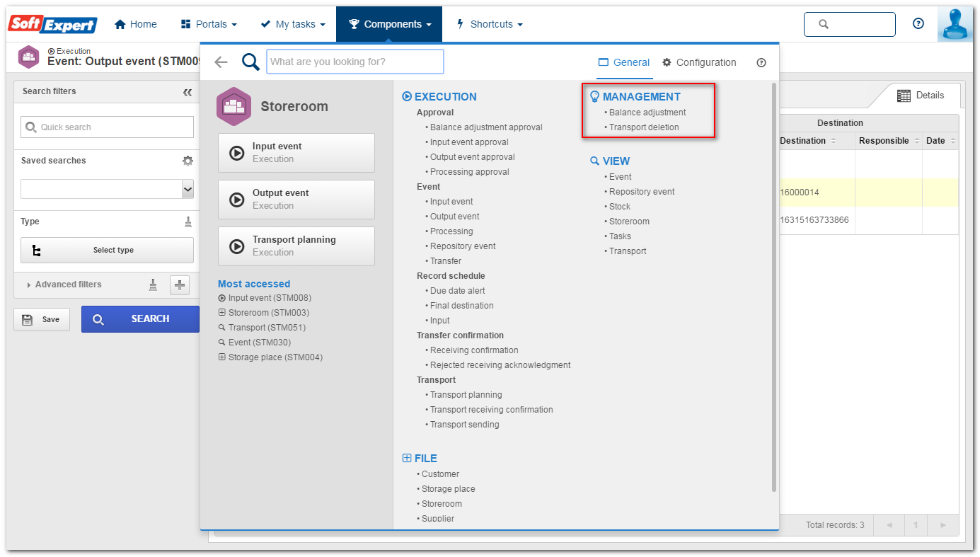The height and width of the screenshot is (557, 980).
Task: Open Transport receiving confirmation
Action: (492, 410)
